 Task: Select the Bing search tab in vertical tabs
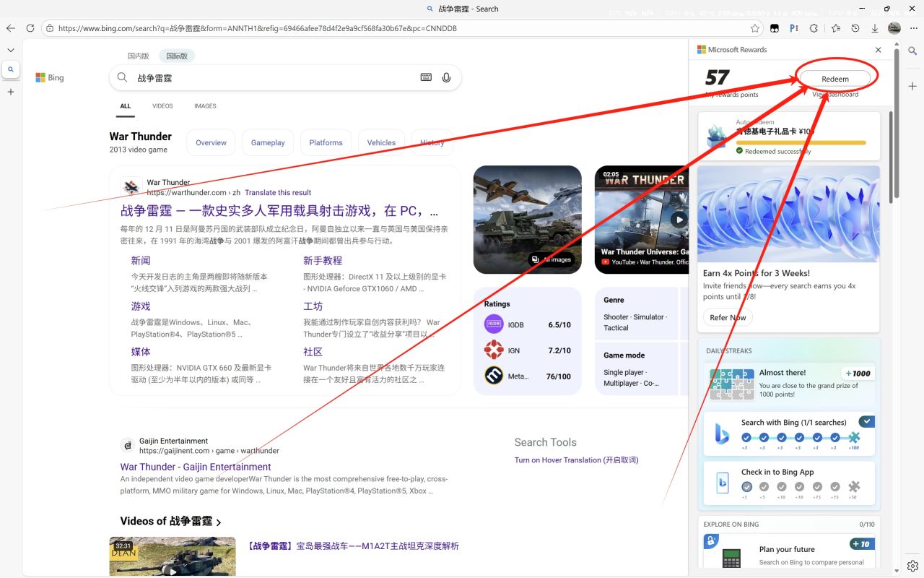[11, 70]
